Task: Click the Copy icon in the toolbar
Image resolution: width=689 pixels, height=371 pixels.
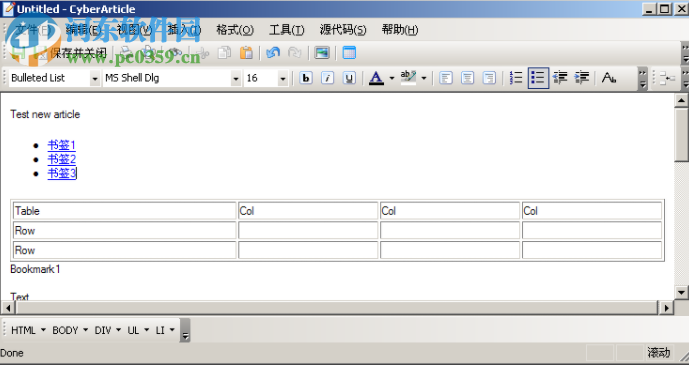Action: coord(225,53)
